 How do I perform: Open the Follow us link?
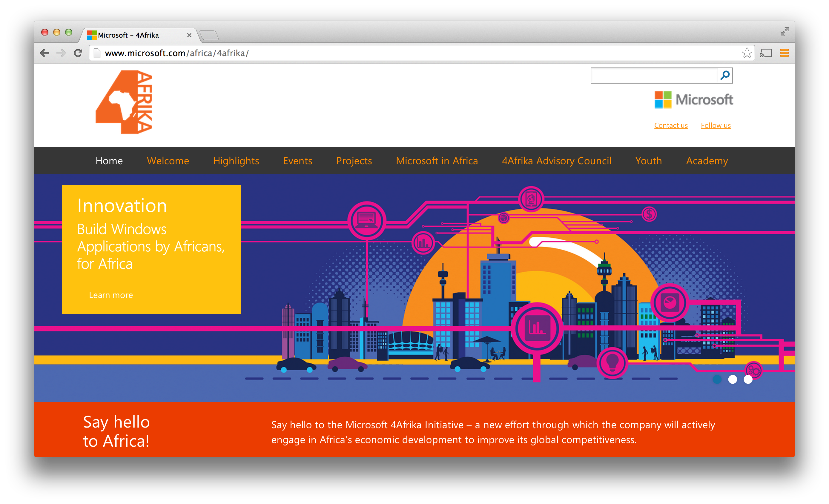pyautogui.click(x=716, y=125)
